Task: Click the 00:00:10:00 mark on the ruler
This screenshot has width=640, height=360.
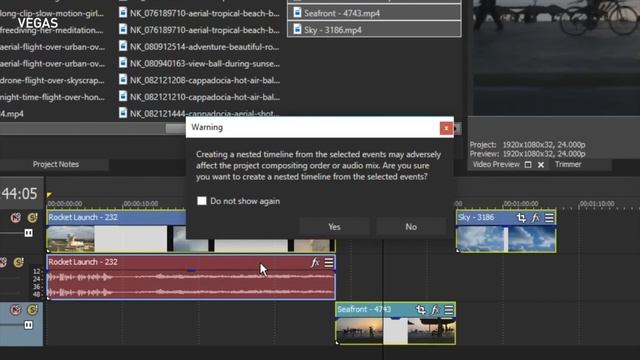Action: pos(140,203)
